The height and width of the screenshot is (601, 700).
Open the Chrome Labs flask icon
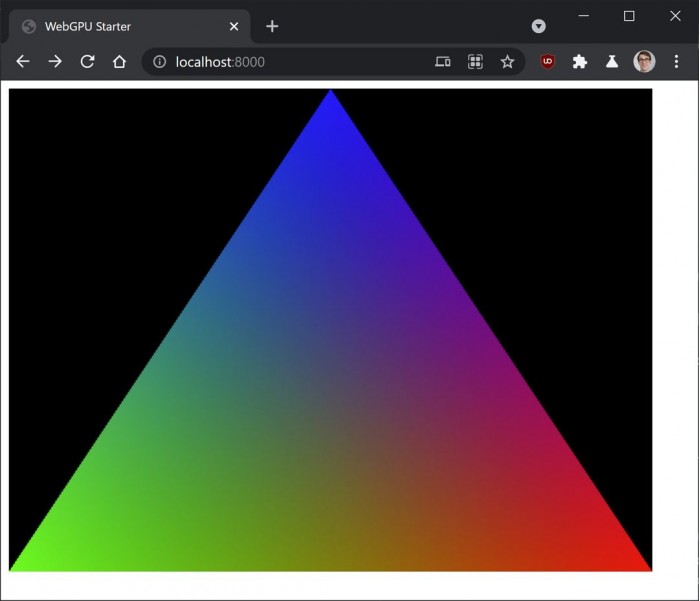tap(611, 62)
